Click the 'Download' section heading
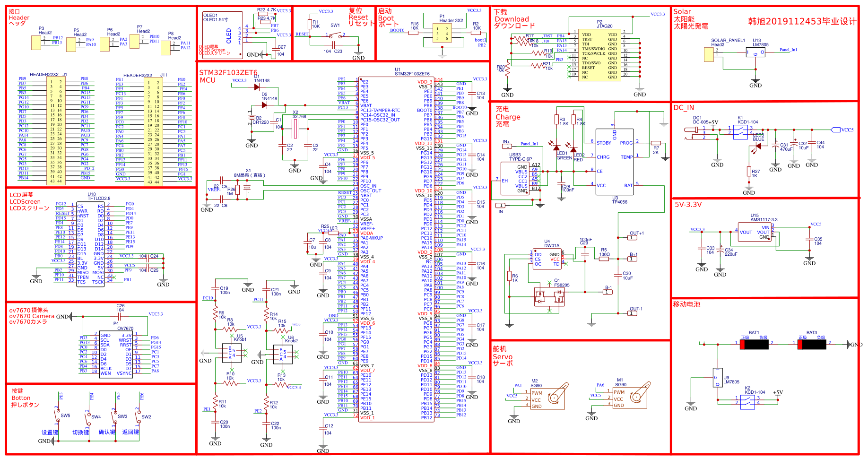 click(512, 19)
